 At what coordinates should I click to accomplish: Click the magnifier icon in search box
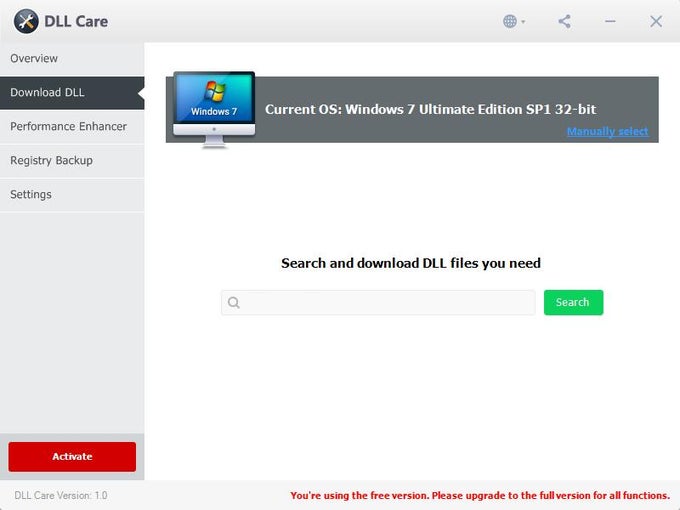tap(234, 303)
